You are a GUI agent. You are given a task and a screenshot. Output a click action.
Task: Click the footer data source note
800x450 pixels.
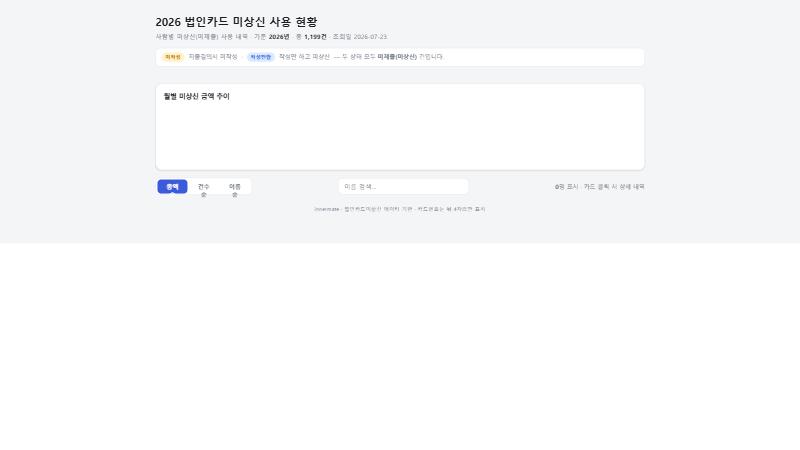click(400, 209)
